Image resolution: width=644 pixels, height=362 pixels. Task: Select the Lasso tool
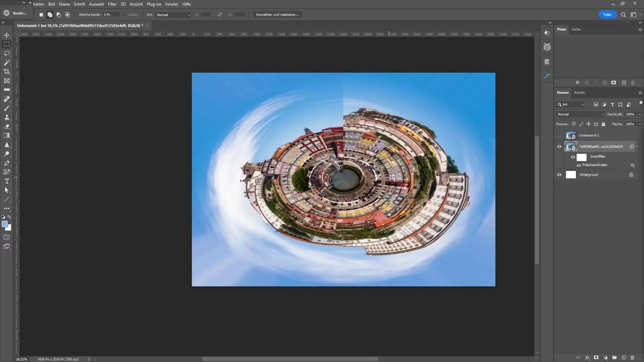pyautogui.click(x=7, y=53)
